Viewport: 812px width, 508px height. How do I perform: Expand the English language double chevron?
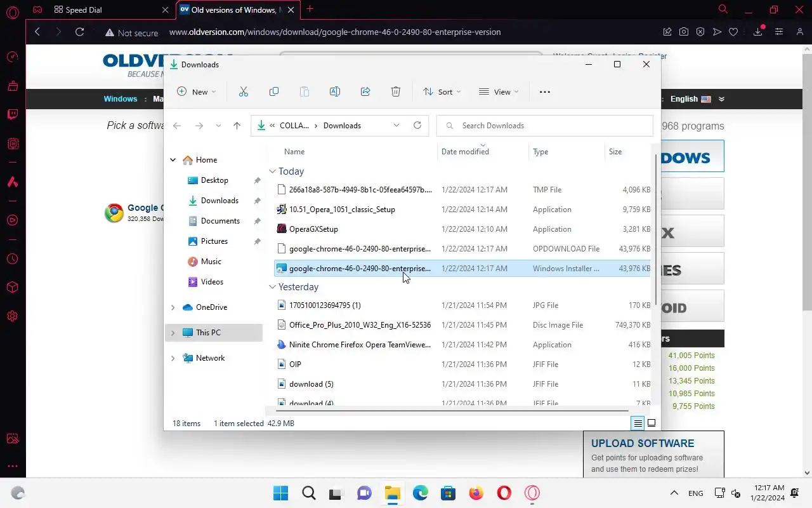click(721, 99)
